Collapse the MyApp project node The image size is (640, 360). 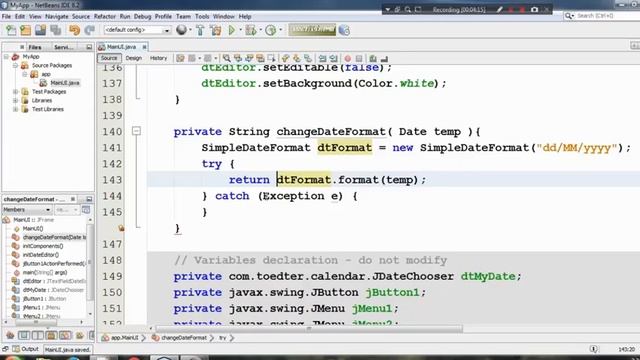click(x=7, y=57)
